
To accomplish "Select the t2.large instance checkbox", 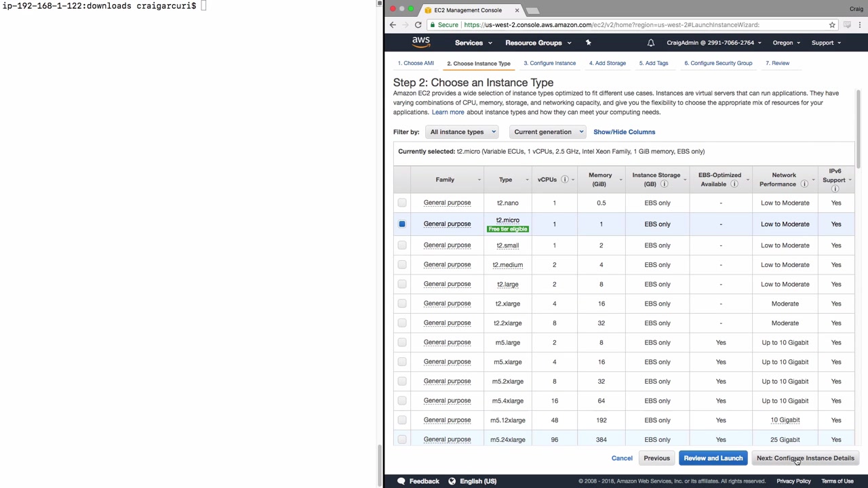I will [x=402, y=284].
